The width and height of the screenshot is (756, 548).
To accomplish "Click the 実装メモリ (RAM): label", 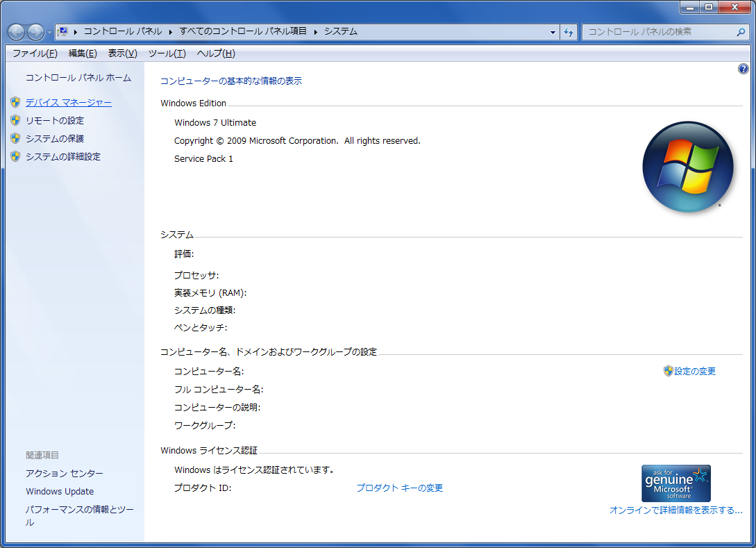I will [x=210, y=293].
